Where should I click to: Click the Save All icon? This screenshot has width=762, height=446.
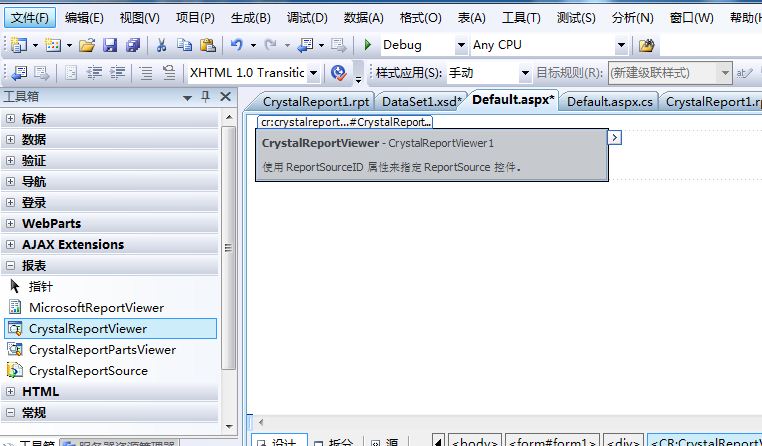pos(133,45)
